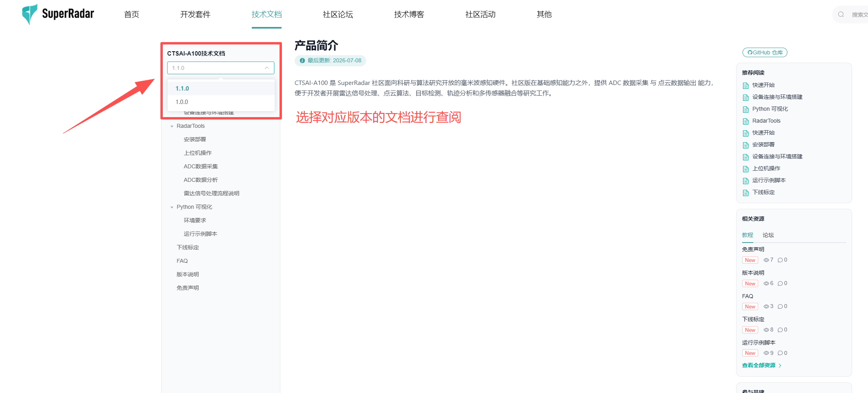The height and width of the screenshot is (393, 868).
Task: Switch to the 论坛 tab in 相关资源
Action: 768,235
